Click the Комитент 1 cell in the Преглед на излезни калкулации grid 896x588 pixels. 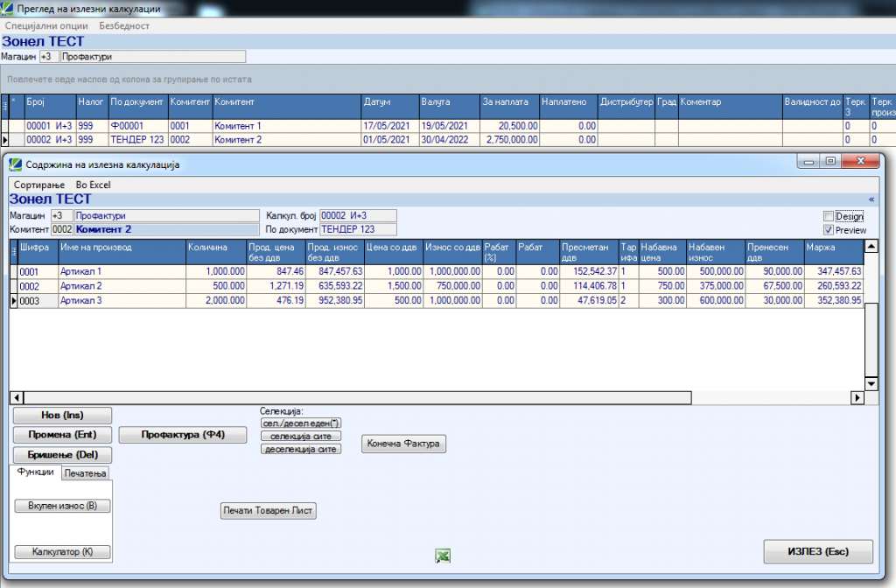coord(287,126)
